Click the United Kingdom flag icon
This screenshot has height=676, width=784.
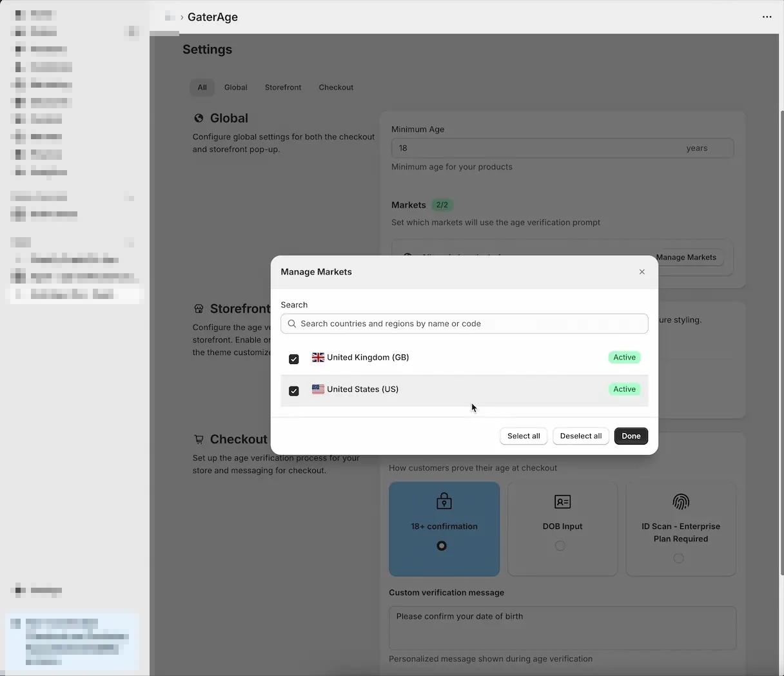pyautogui.click(x=318, y=357)
